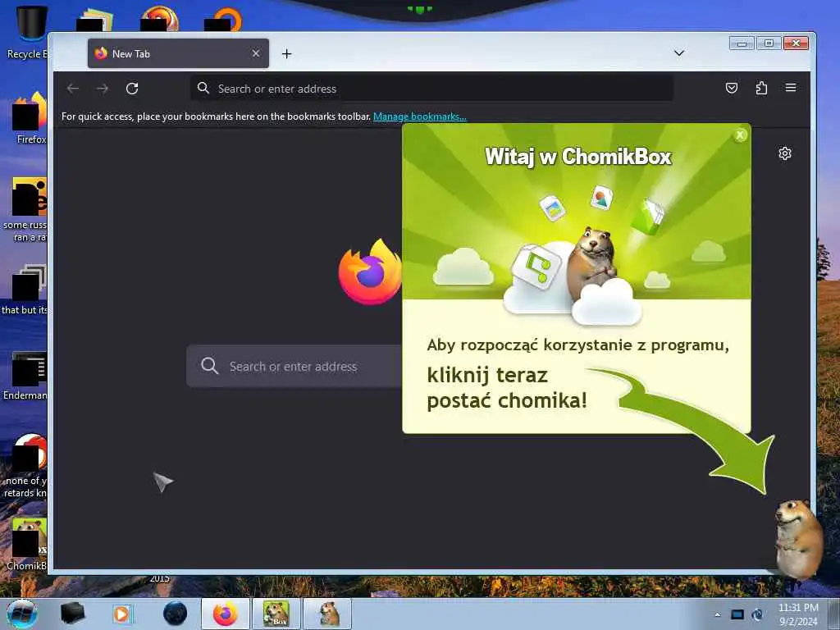
Task: Go forward with the Firefox forward arrow
Action: click(x=103, y=89)
